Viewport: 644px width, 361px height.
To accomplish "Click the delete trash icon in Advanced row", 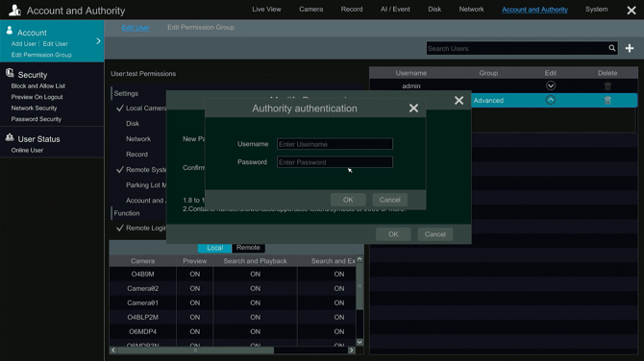I will point(607,100).
